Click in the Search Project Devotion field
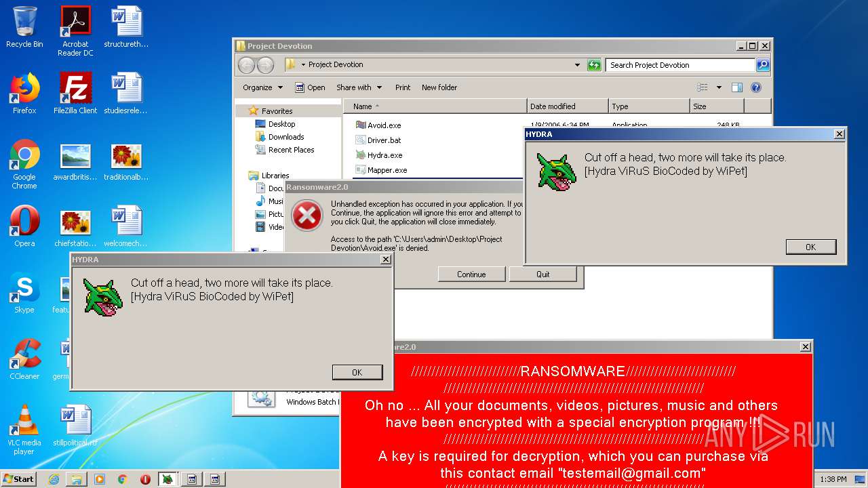Screen dimensions: 868x488 click(679, 65)
